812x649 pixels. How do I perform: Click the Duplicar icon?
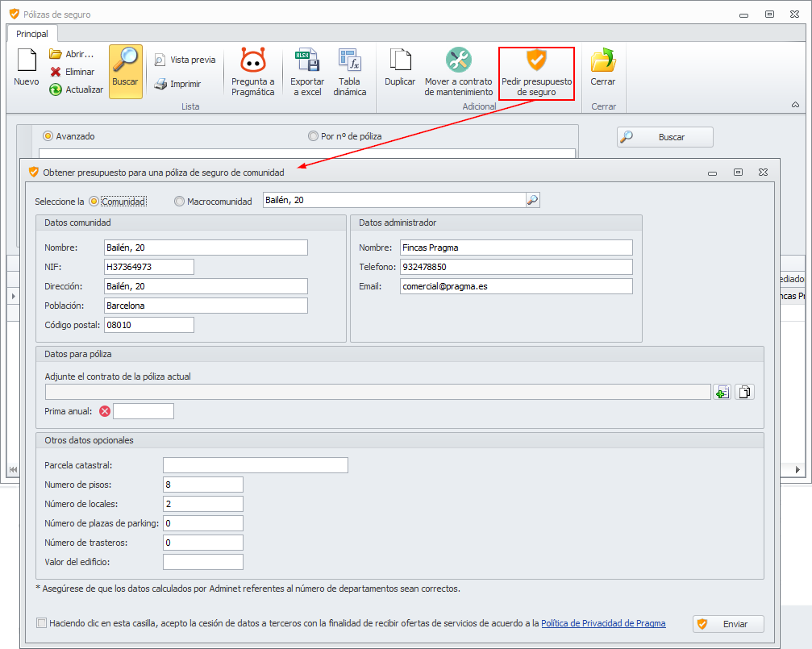(x=400, y=60)
